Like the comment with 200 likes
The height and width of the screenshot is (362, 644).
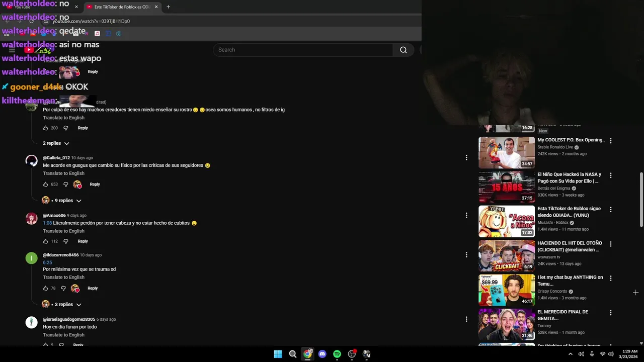point(46,128)
